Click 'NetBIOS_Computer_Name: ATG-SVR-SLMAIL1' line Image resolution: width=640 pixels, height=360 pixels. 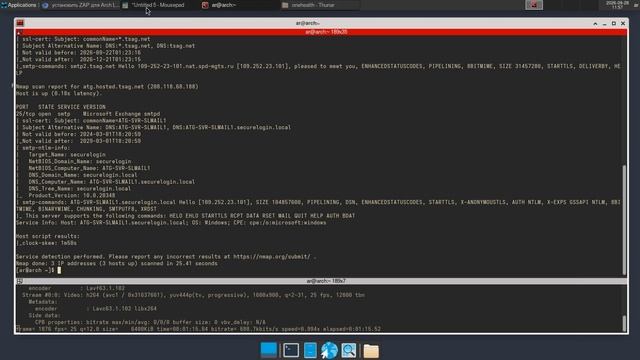point(89,168)
